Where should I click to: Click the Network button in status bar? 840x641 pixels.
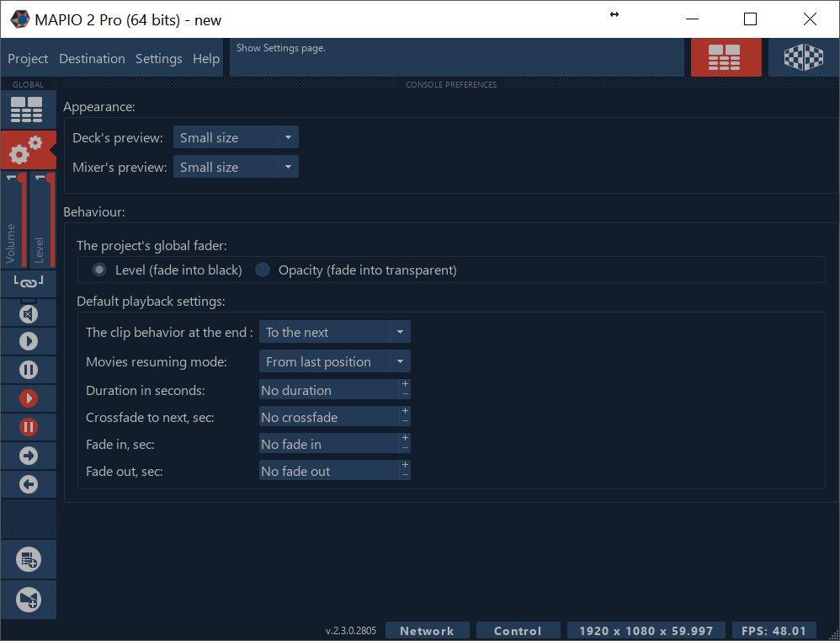coord(427,629)
